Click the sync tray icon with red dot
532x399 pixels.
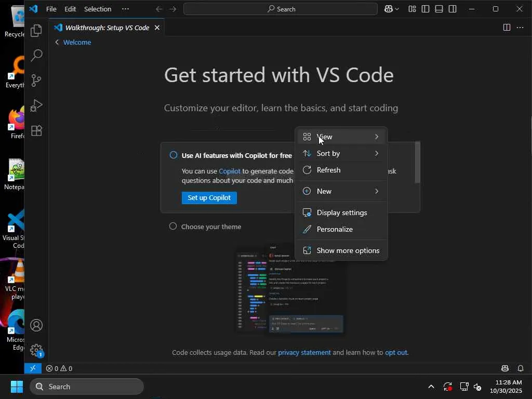tap(447, 387)
